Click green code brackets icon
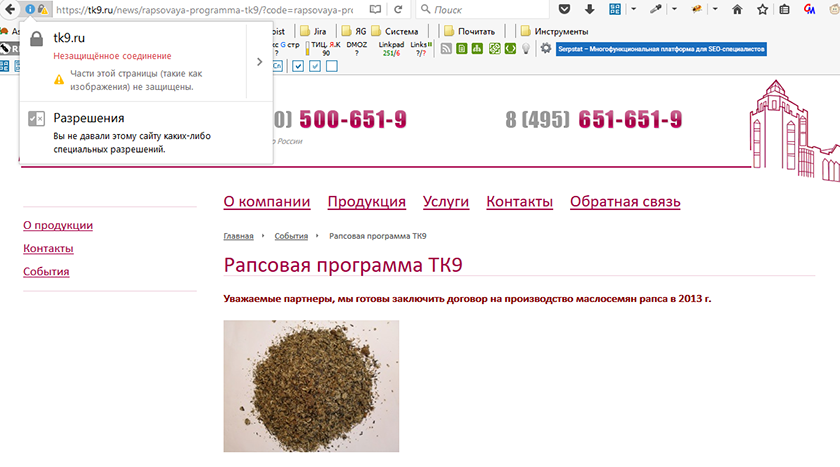The width and height of the screenshot is (840, 467). pyautogui.click(x=511, y=49)
